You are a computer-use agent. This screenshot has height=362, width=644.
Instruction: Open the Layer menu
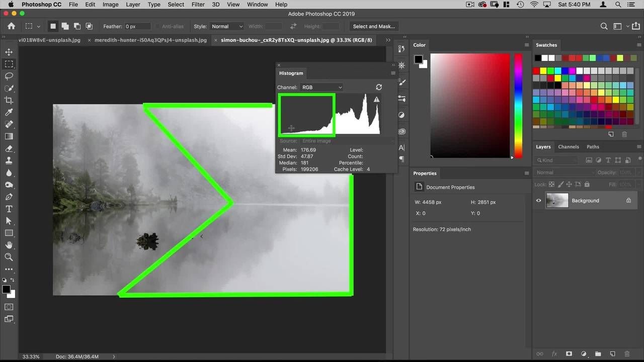click(133, 5)
